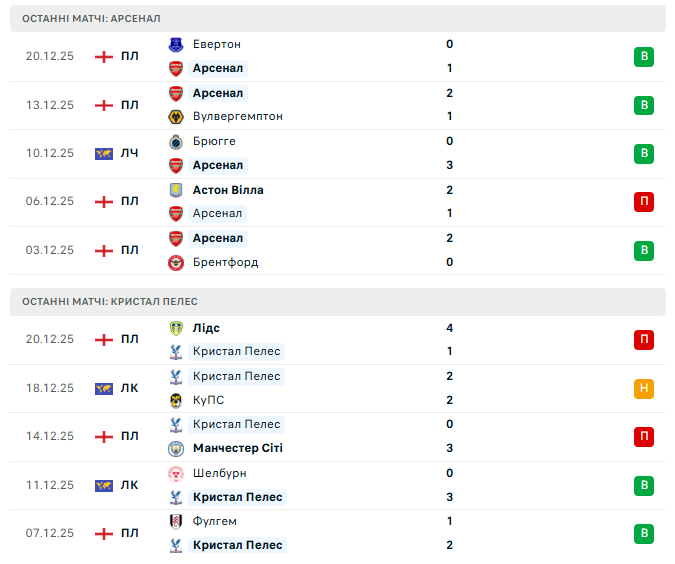Click the orange draw badge for KuPS match
This screenshot has width=675, height=564.
(644, 389)
